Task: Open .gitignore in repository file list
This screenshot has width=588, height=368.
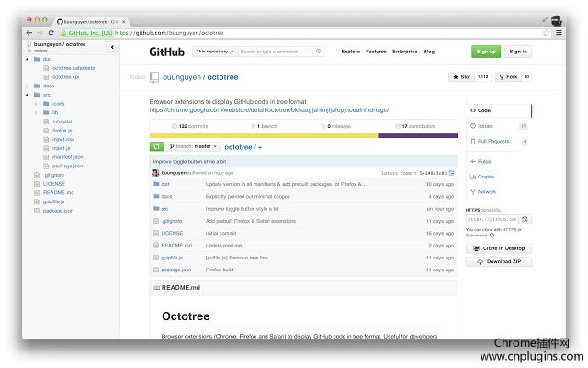Action: pos(172,221)
